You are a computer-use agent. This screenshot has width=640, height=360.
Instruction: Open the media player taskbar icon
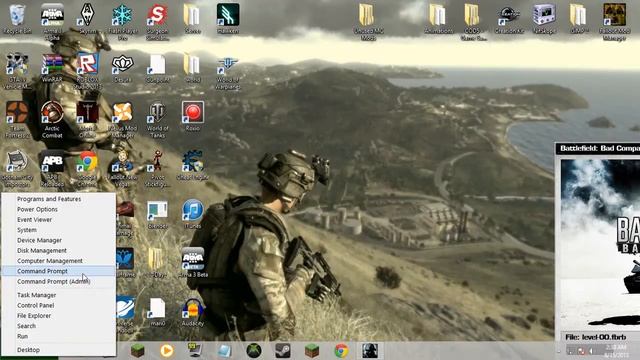[167, 351]
